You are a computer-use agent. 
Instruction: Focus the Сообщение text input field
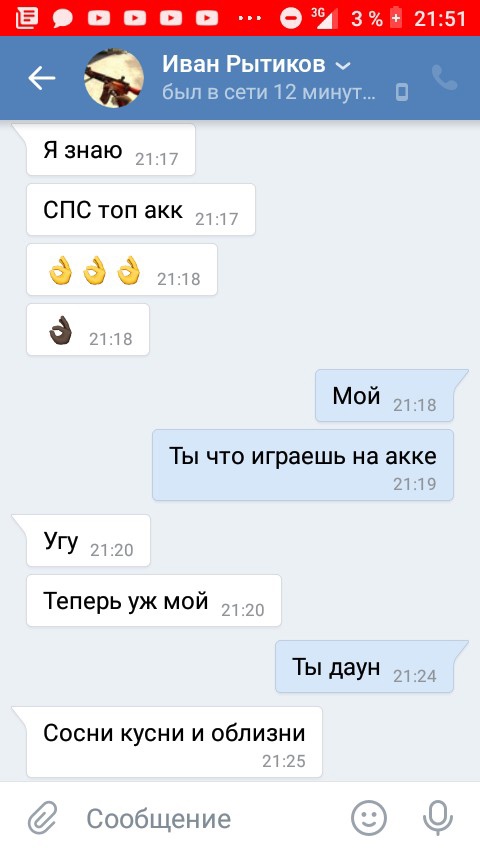click(x=212, y=818)
